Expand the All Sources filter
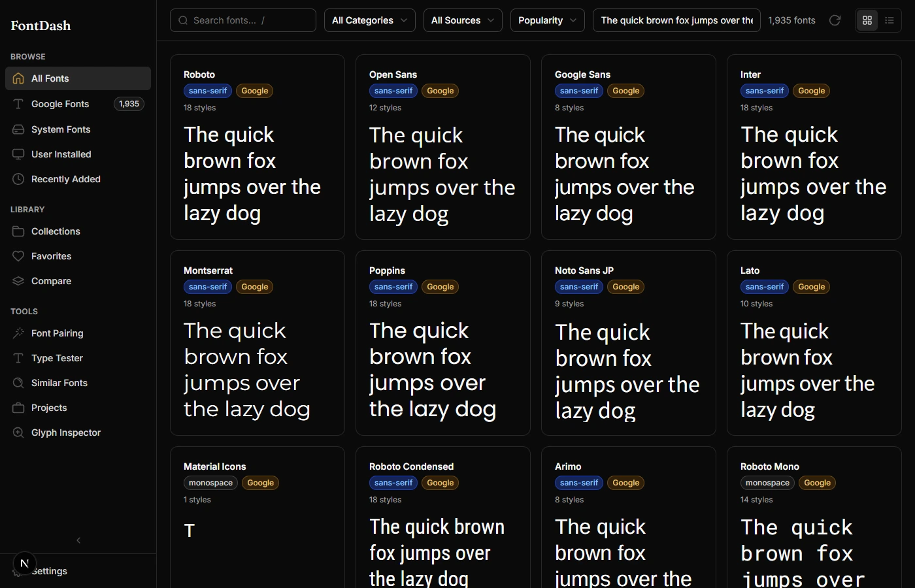 462,20
